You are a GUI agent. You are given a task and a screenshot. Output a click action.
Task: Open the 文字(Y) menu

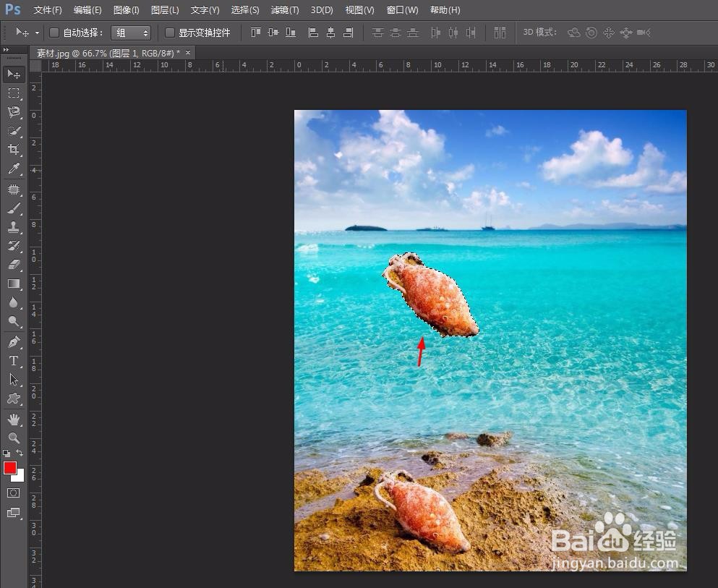[x=205, y=9]
